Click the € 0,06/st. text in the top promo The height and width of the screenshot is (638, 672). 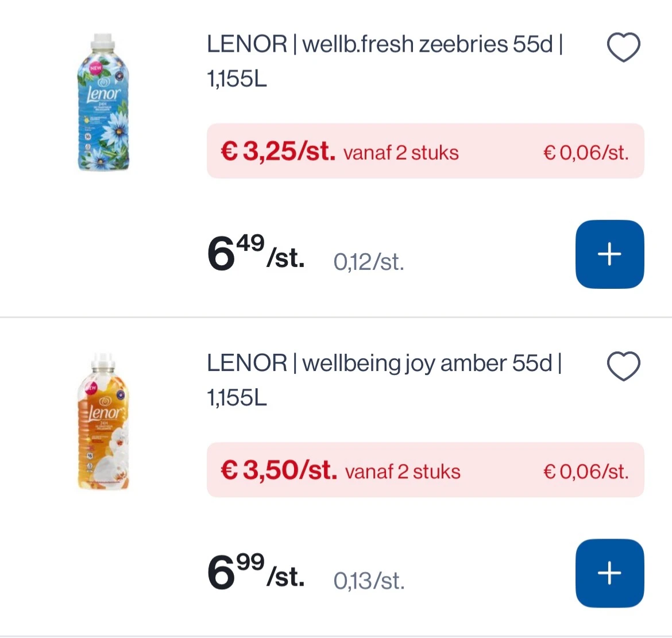click(x=586, y=152)
